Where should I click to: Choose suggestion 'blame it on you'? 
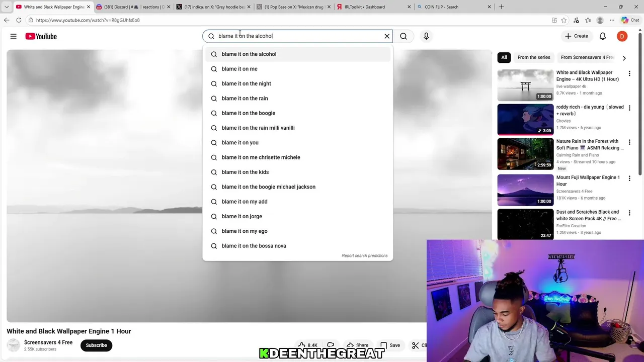[x=297, y=143]
